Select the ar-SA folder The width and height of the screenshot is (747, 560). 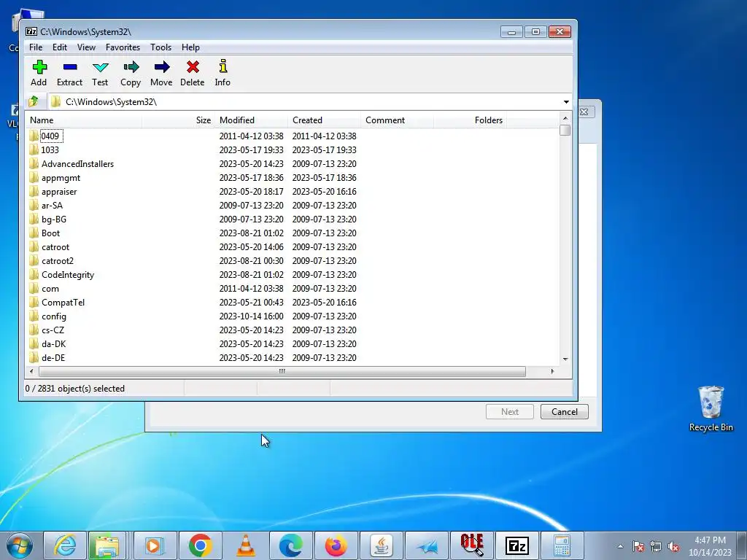52,205
